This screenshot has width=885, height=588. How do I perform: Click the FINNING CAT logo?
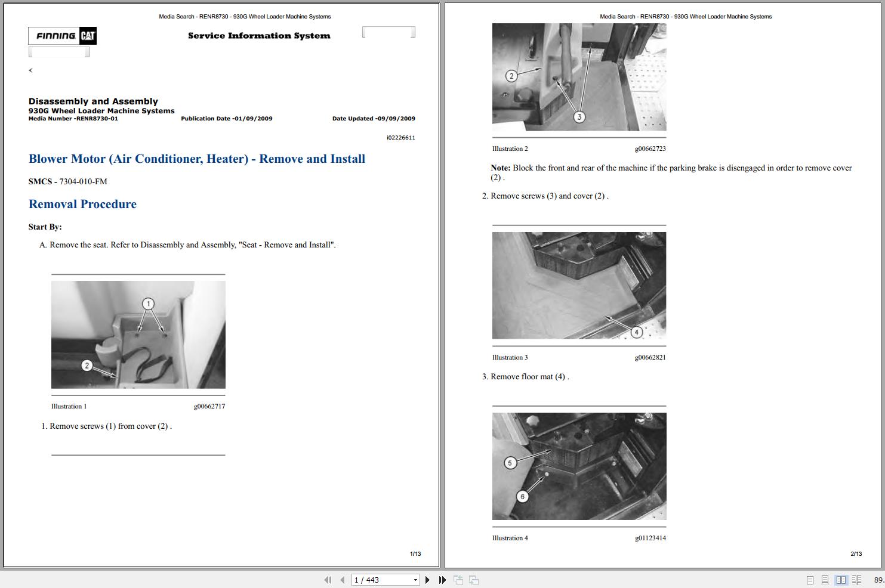pyautogui.click(x=61, y=36)
